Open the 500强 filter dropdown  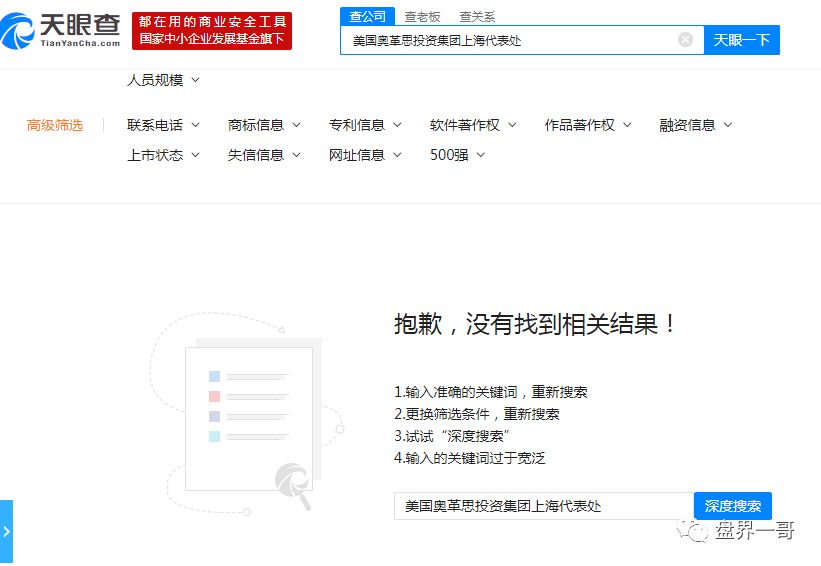457,155
